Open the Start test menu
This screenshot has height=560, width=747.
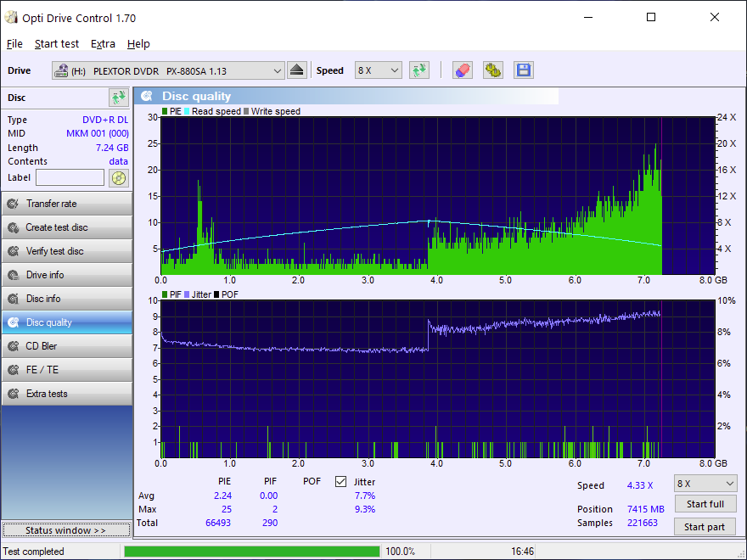[x=57, y=43]
